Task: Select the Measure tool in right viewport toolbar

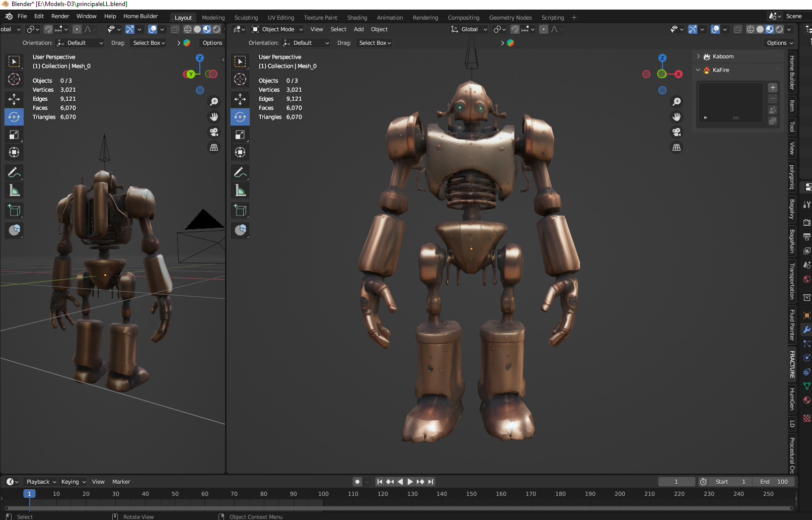Action: click(x=240, y=190)
